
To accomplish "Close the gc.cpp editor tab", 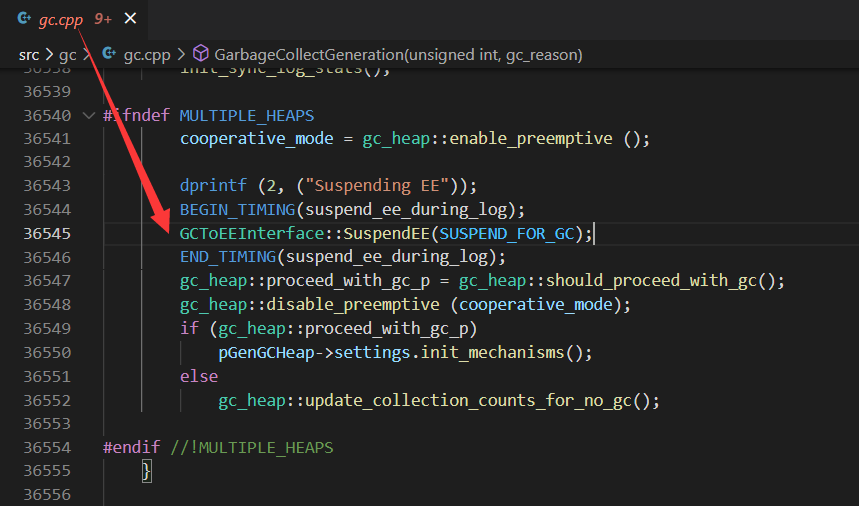I will 131,19.
